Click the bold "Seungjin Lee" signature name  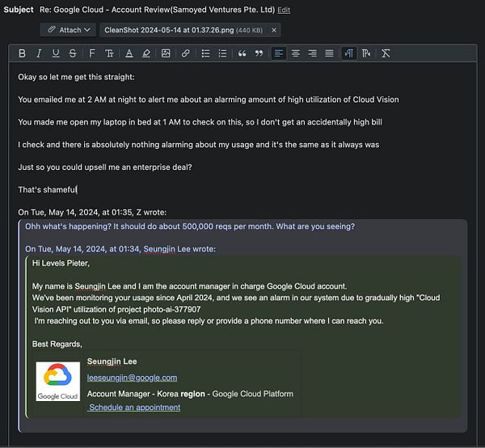(x=112, y=361)
